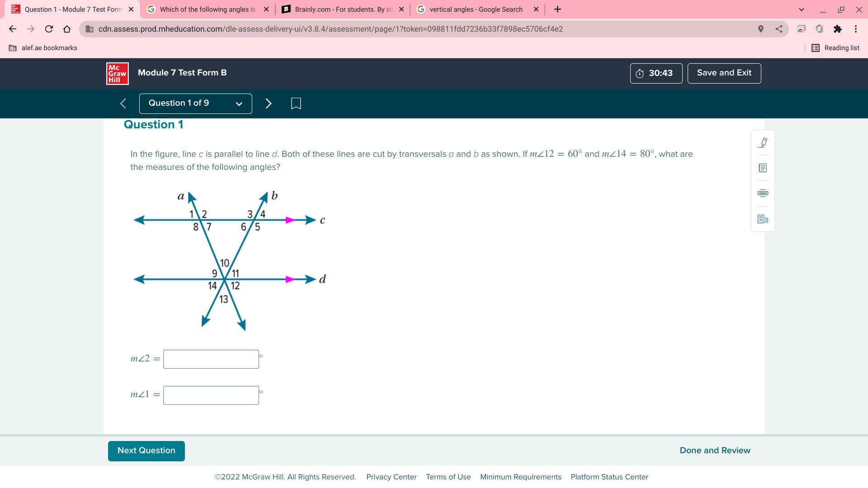Click Save and Exit button

click(x=724, y=73)
